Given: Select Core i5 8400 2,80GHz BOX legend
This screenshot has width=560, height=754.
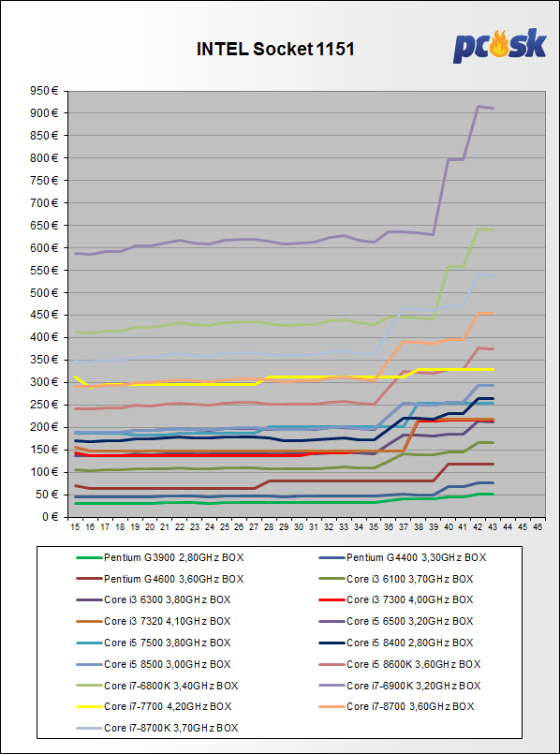Looking at the screenshot, I should [396, 643].
